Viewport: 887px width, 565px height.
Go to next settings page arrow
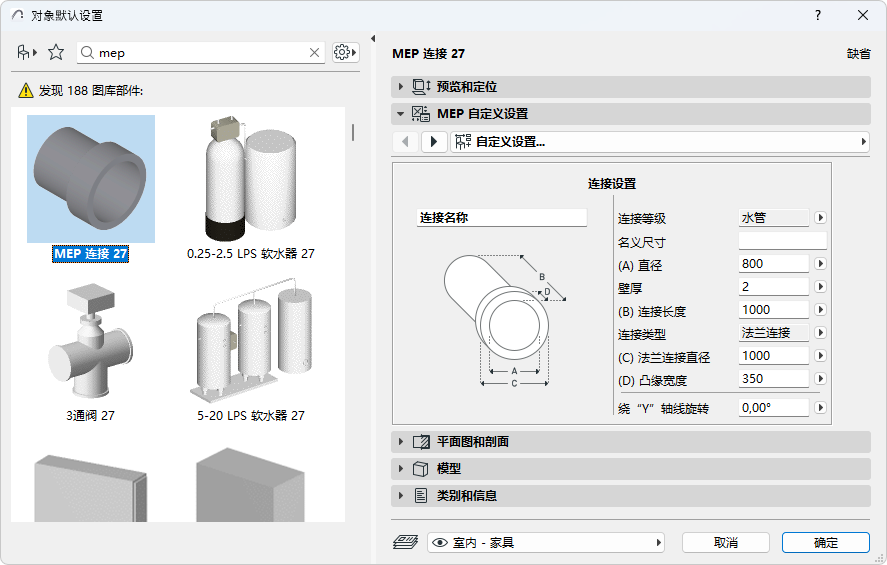[434, 141]
